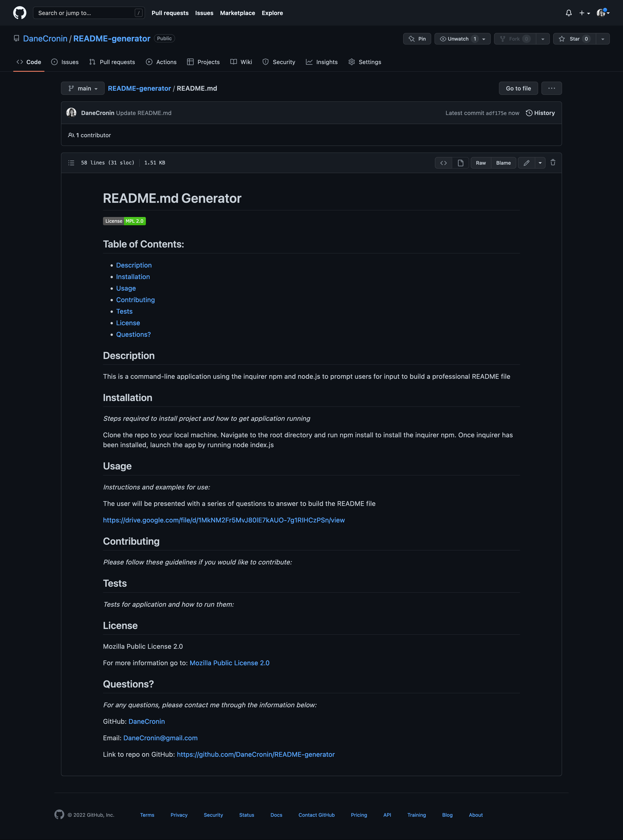Screen dimensions: 623x840
Task: Open the main branch selector dropdown
Action: tap(83, 88)
